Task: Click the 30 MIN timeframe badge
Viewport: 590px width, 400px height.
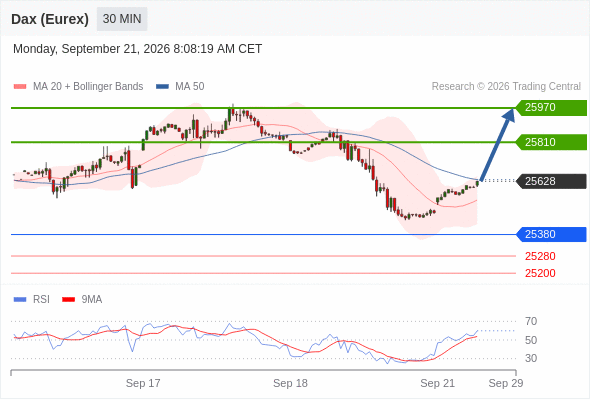Action: [122, 19]
